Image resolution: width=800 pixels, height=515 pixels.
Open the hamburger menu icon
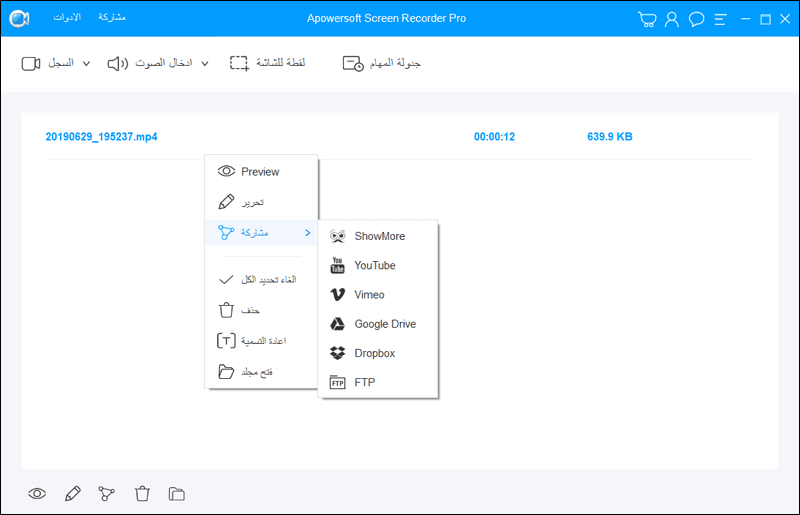720,19
